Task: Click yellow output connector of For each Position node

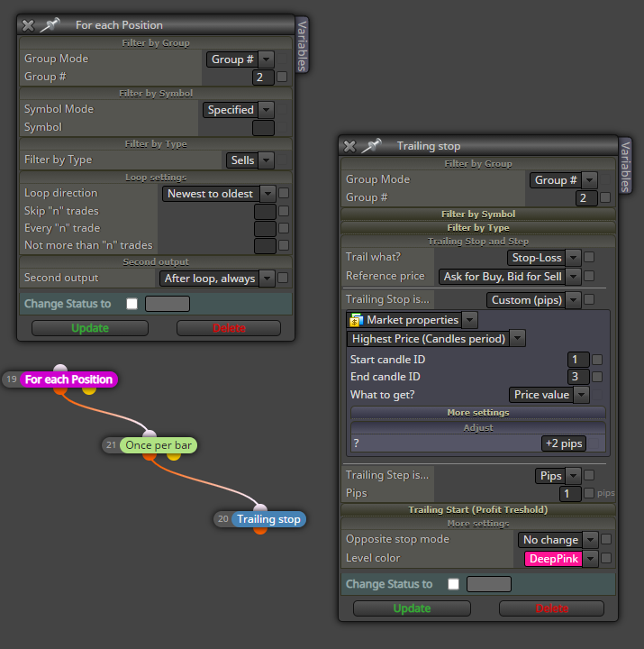Action: (x=89, y=389)
